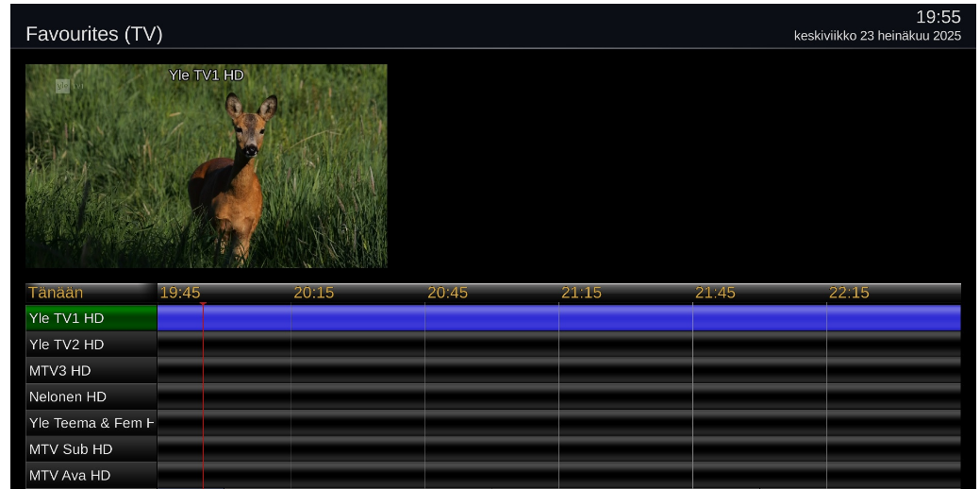Viewport: 980px width, 489px height.
Task: Select the Yle TV2 HD channel
Action: (91, 344)
